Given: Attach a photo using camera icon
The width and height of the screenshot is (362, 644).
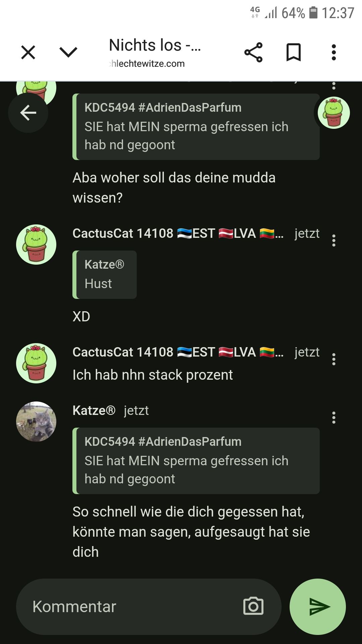Looking at the screenshot, I should click(x=253, y=606).
